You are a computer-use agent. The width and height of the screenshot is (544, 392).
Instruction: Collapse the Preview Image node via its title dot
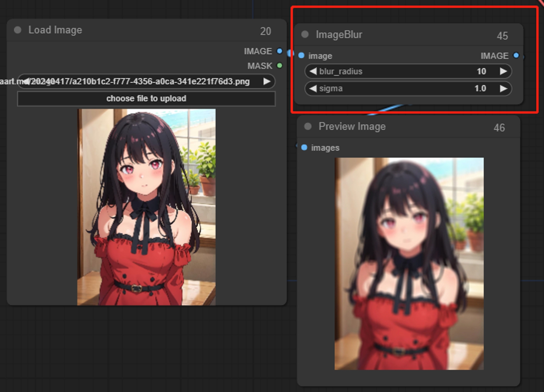[308, 126]
